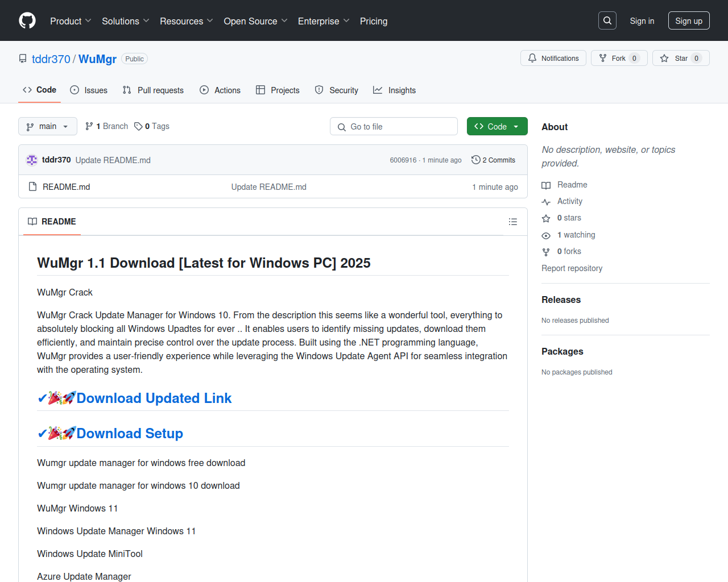Click the repository icon beside tddr370
The image size is (728, 582).
pos(23,59)
